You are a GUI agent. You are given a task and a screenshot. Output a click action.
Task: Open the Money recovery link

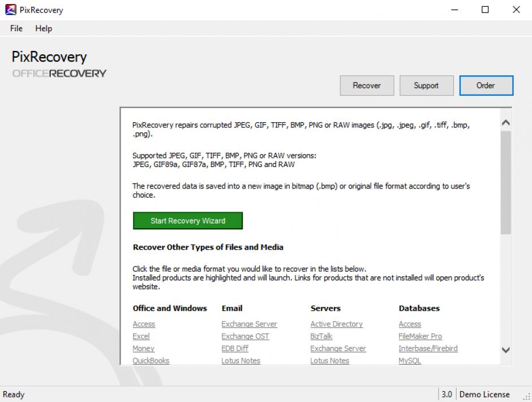[x=144, y=348]
